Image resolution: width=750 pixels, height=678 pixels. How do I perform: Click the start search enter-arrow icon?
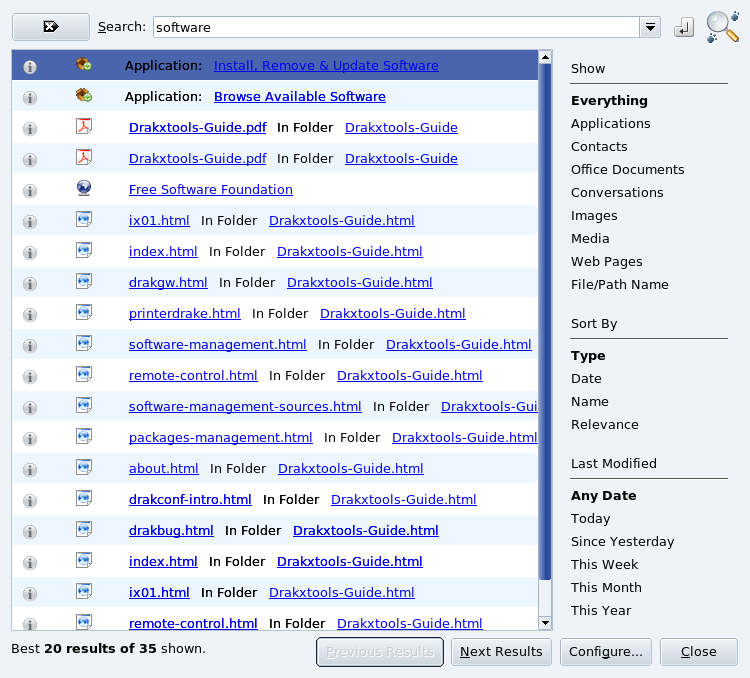[684, 28]
